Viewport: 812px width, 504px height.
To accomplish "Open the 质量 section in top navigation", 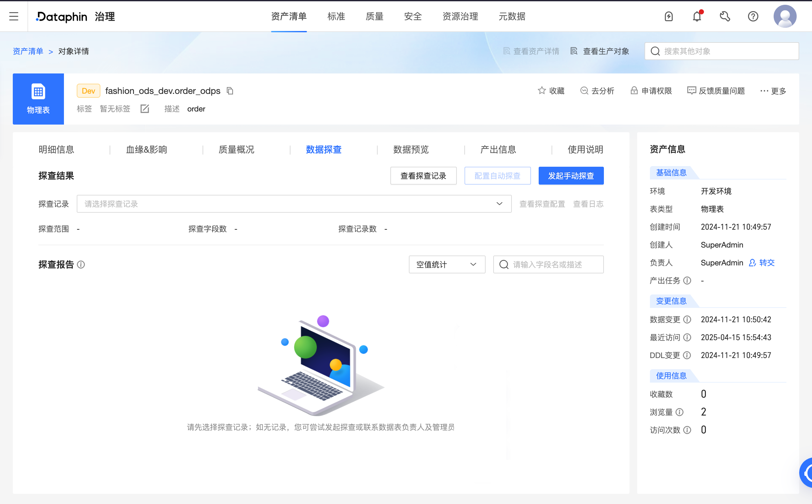I will tap(374, 16).
